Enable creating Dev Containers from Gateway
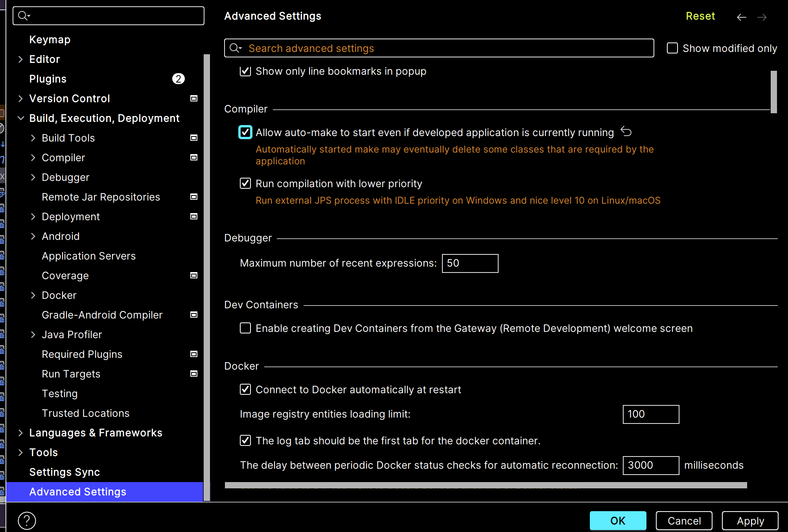Image resolution: width=788 pixels, height=532 pixels. [x=245, y=328]
